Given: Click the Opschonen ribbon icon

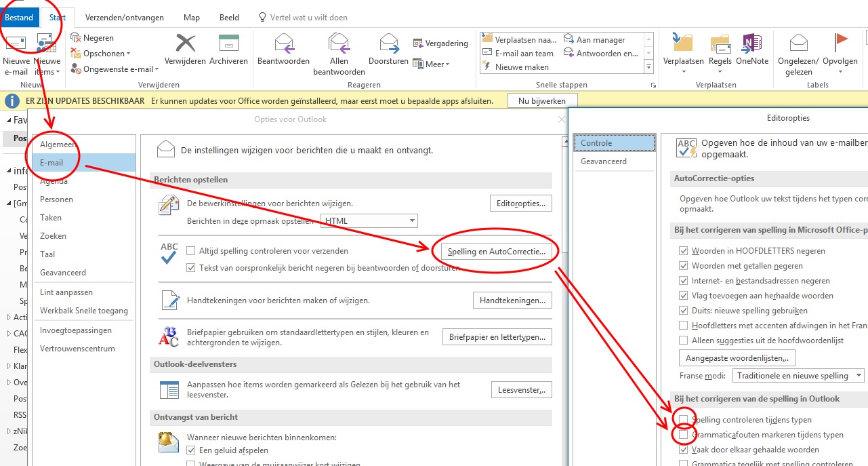Looking at the screenshot, I should point(75,54).
